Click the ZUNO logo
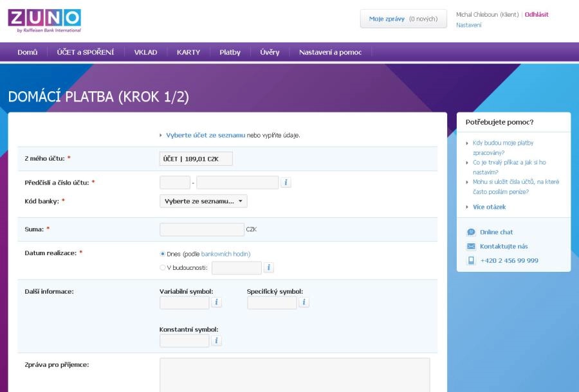 tap(44, 20)
